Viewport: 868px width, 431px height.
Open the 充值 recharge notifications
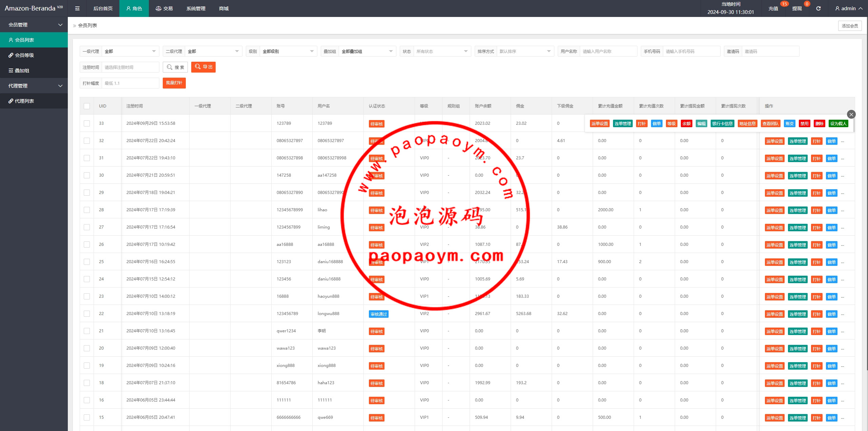[x=773, y=8]
